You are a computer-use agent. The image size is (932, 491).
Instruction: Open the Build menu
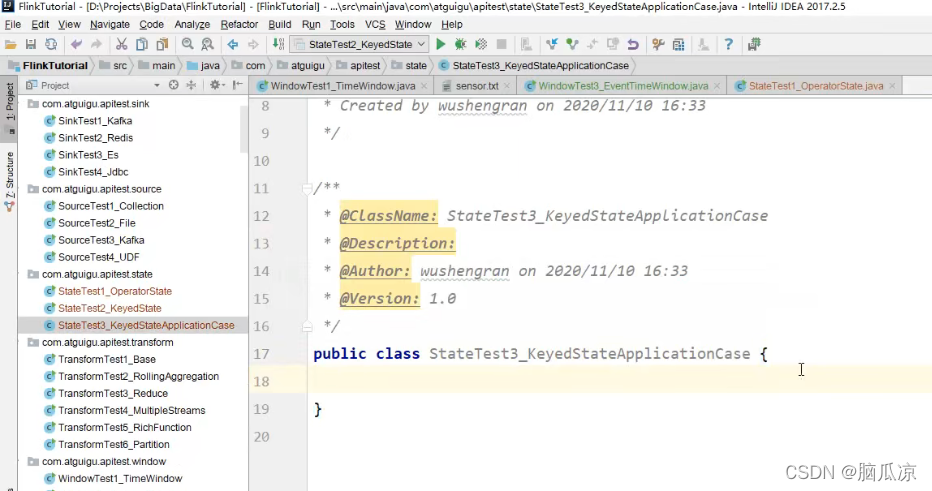(x=279, y=24)
